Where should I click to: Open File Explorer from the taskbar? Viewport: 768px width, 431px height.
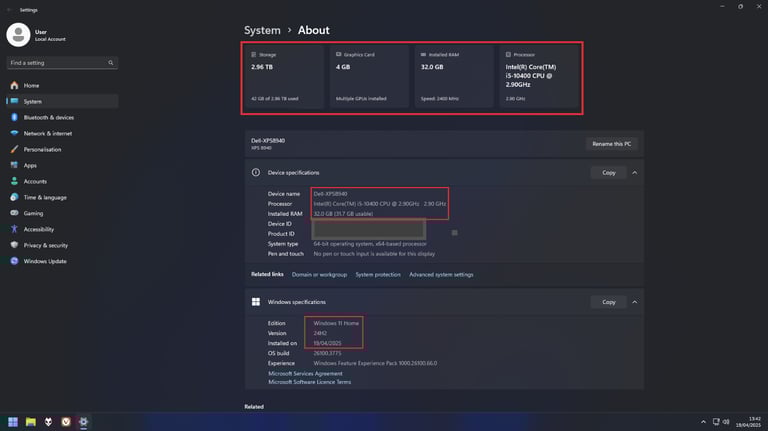(31, 422)
